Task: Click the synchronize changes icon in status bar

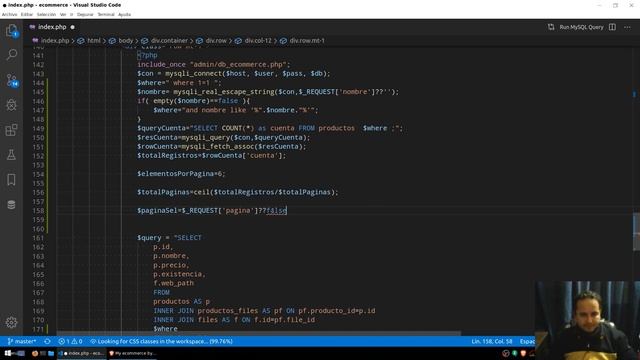Action: (x=47, y=341)
